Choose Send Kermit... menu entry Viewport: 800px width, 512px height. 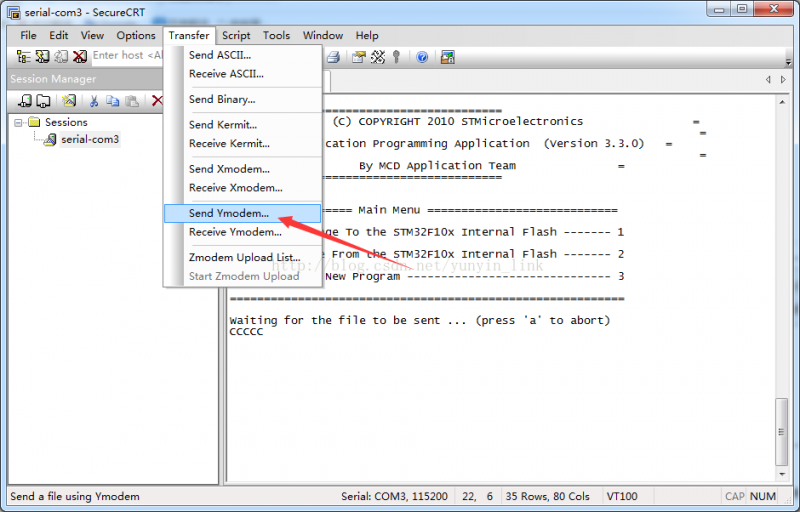(x=243, y=125)
